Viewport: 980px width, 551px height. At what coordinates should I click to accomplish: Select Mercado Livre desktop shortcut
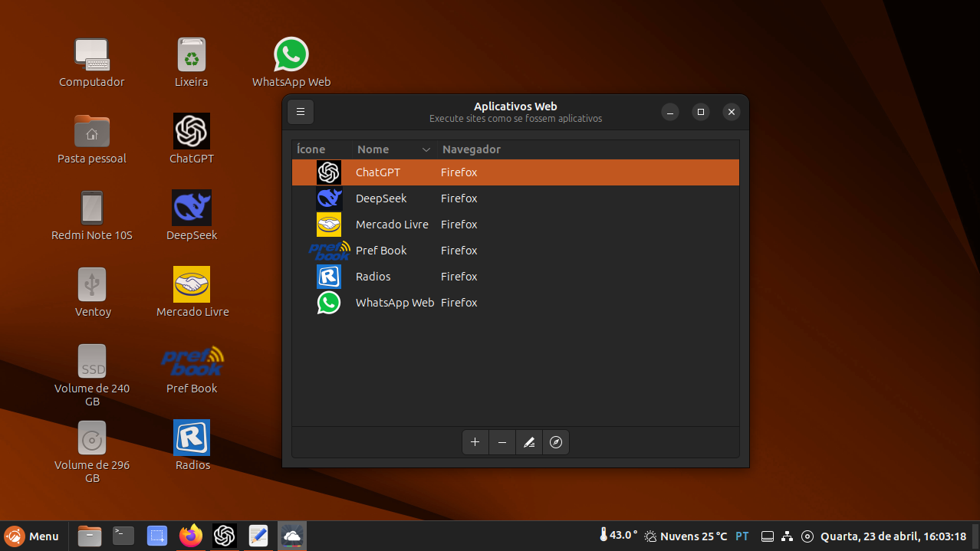[x=192, y=285]
